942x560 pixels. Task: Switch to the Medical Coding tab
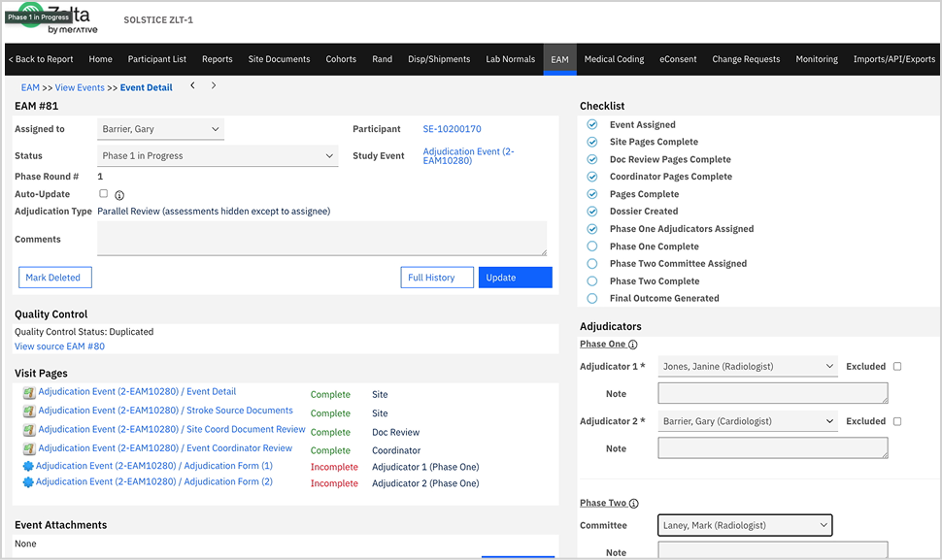click(614, 58)
